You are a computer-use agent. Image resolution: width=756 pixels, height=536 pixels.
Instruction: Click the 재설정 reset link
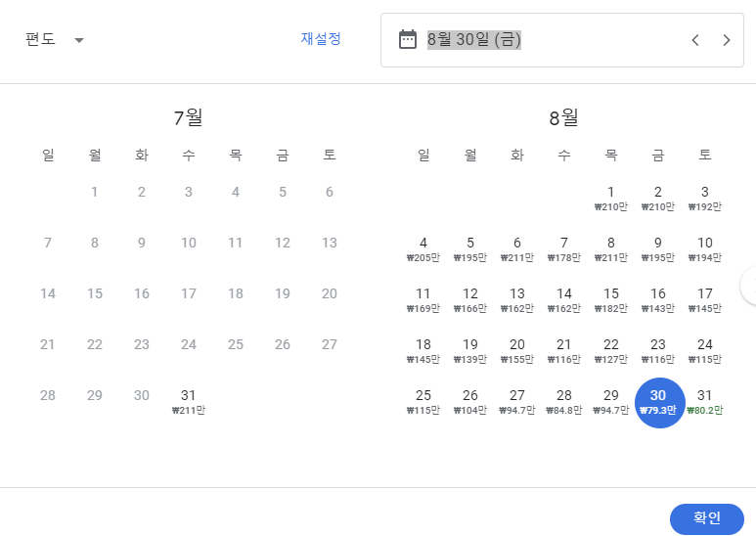(321, 38)
